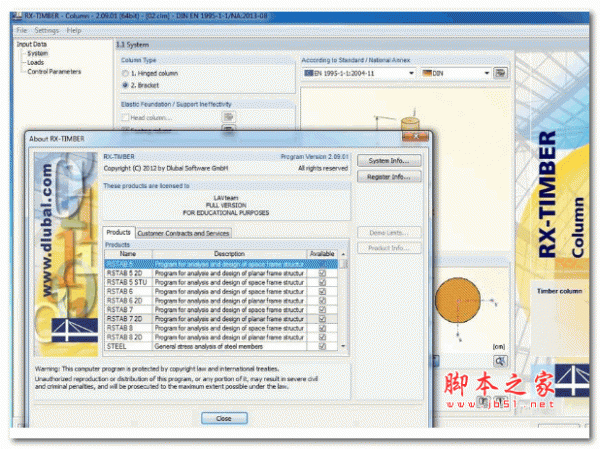Close the About RX-TIMBER dialog
The width and height of the screenshot is (600, 449).
coord(223,416)
